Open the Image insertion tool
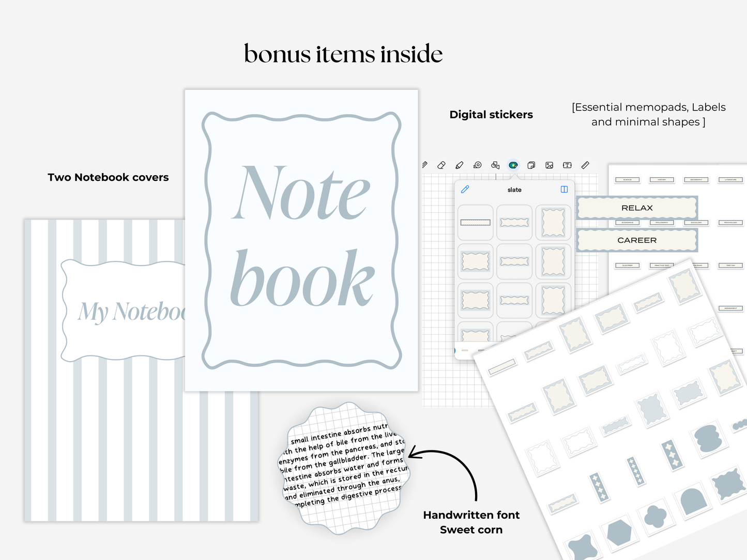The image size is (747, 560). 549,165
